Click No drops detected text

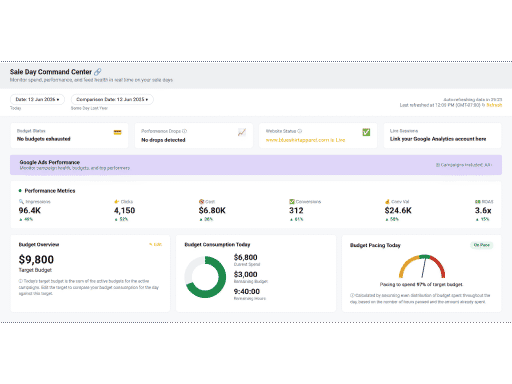click(x=163, y=140)
